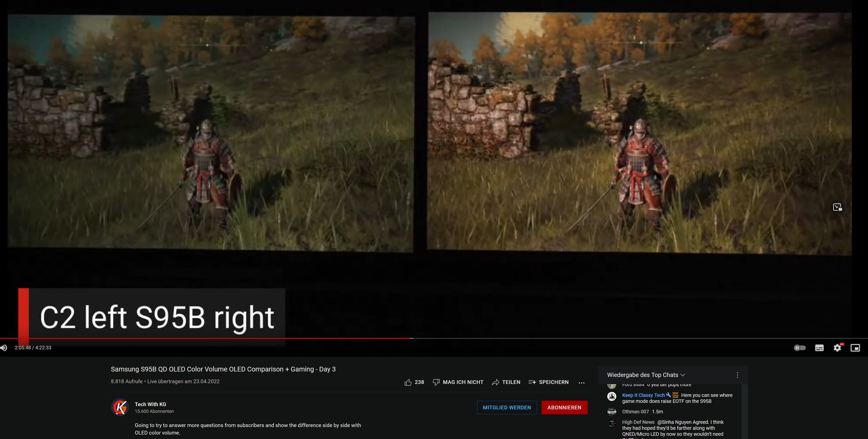
Task: Mute the video volume speaker icon
Action: pyautogui.click(x=4, y=348)
